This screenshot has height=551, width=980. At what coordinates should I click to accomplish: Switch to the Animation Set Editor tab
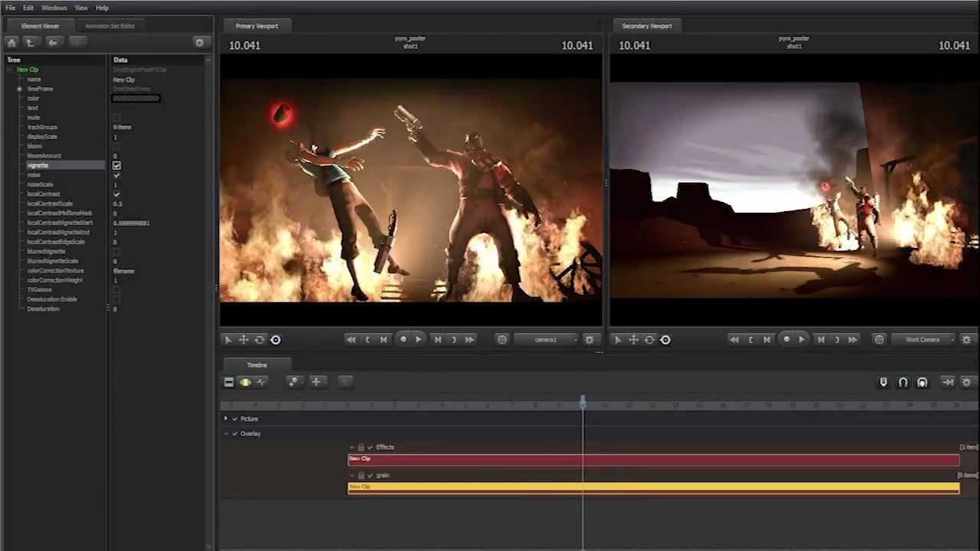pos(110,26)
